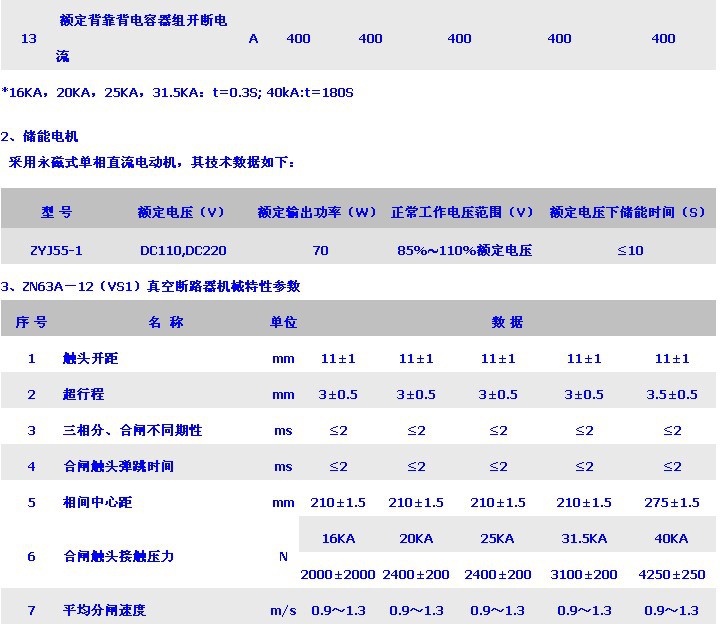Select the 4250±250 contact pressure value

[672, 574]
